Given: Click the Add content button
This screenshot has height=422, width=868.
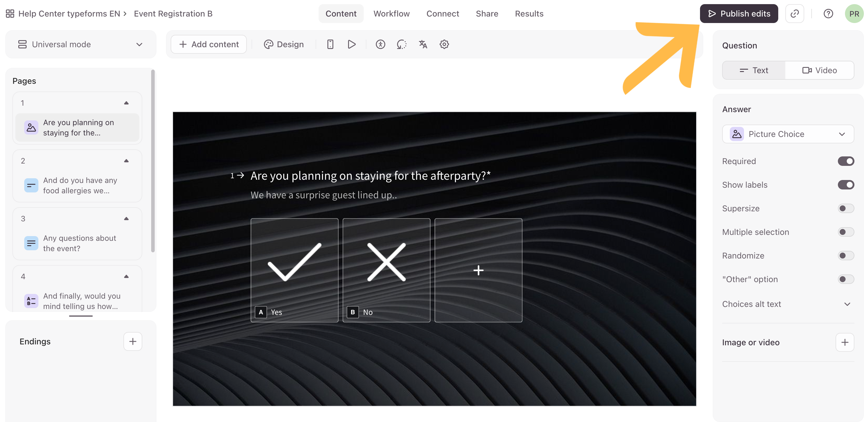Looking at the screenshot, I should point(208,45).
